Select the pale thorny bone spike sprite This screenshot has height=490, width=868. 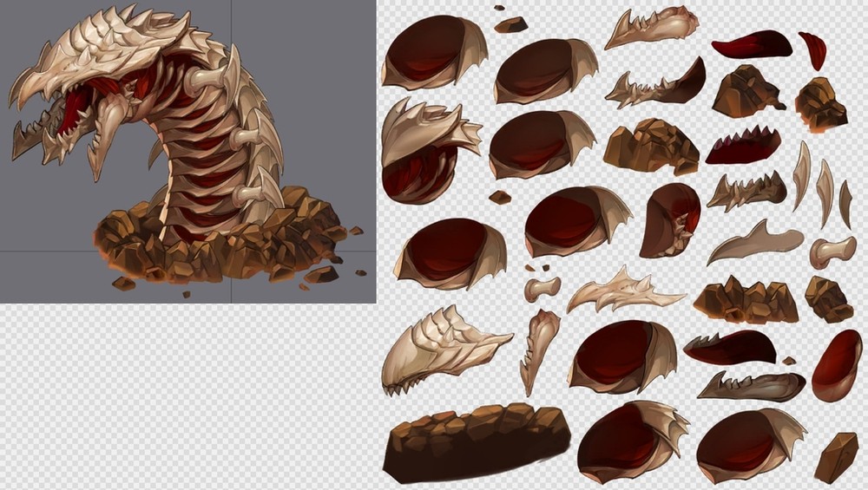point(623,291)
